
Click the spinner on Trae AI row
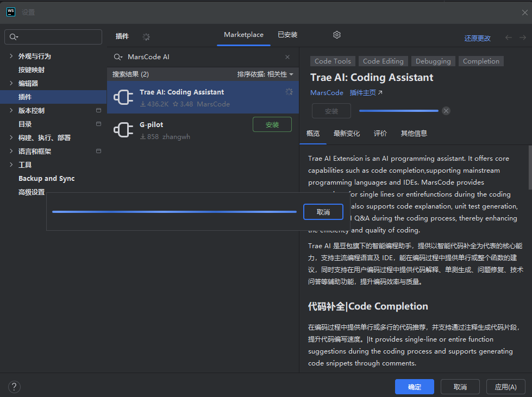click(x=289, y=92)
